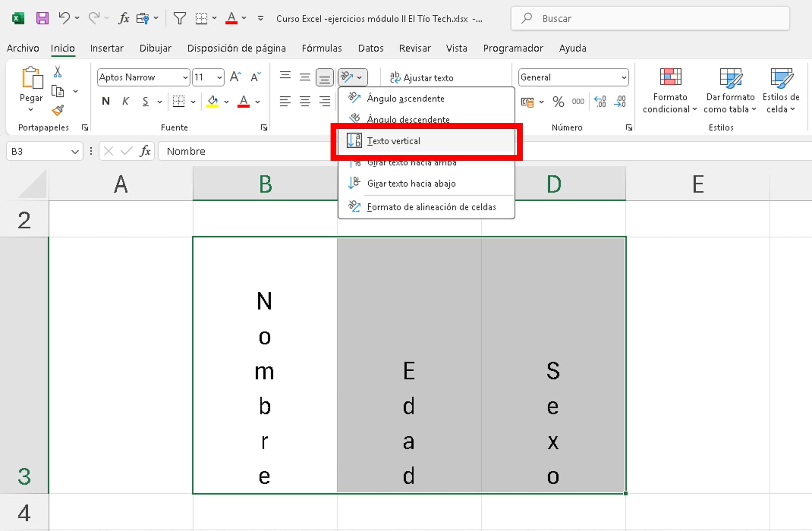The image size is (812, 531).
Task: Open Formato de alineación de celdas
Action: (431, 207)
